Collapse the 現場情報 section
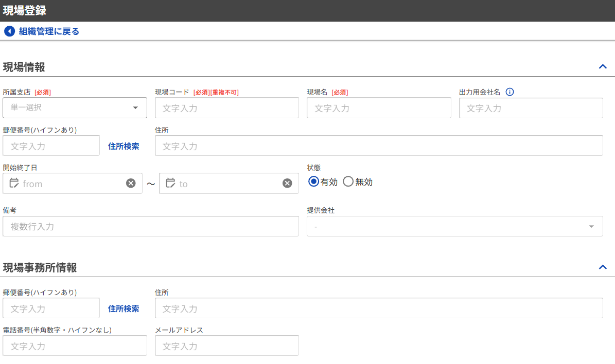The width and height of the screenshot is (615, 364). (603, 67)
